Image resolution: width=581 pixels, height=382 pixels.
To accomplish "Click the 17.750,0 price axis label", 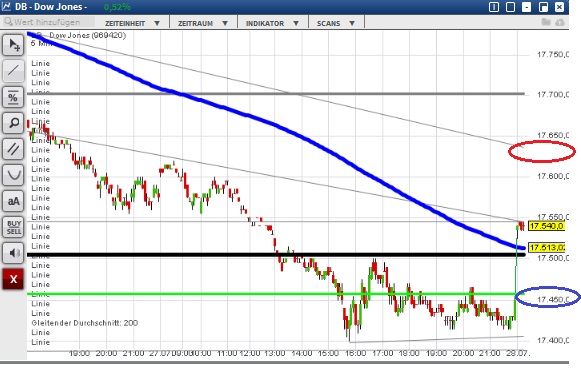I will point(552,55).
